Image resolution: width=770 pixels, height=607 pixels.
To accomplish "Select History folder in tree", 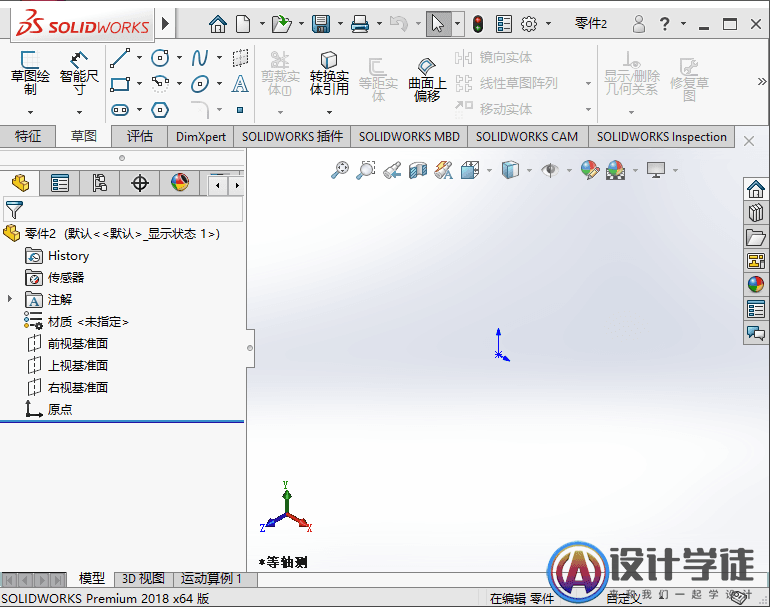I will coord(57,256).
